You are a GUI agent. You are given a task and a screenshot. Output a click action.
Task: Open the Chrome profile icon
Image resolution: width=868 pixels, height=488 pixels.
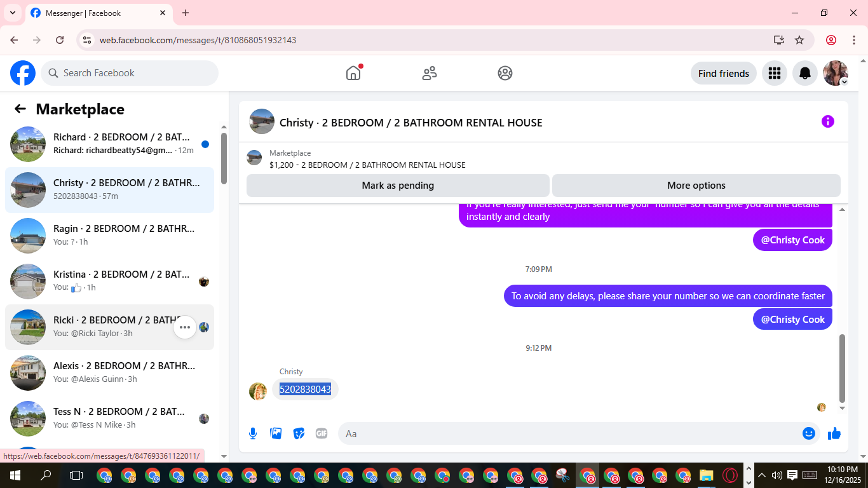[831, 40]
